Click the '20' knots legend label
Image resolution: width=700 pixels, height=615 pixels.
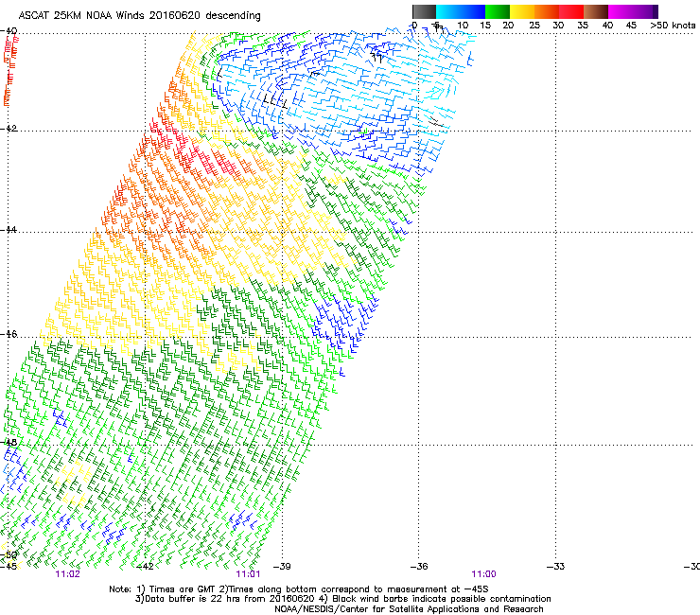click(508, 26)
